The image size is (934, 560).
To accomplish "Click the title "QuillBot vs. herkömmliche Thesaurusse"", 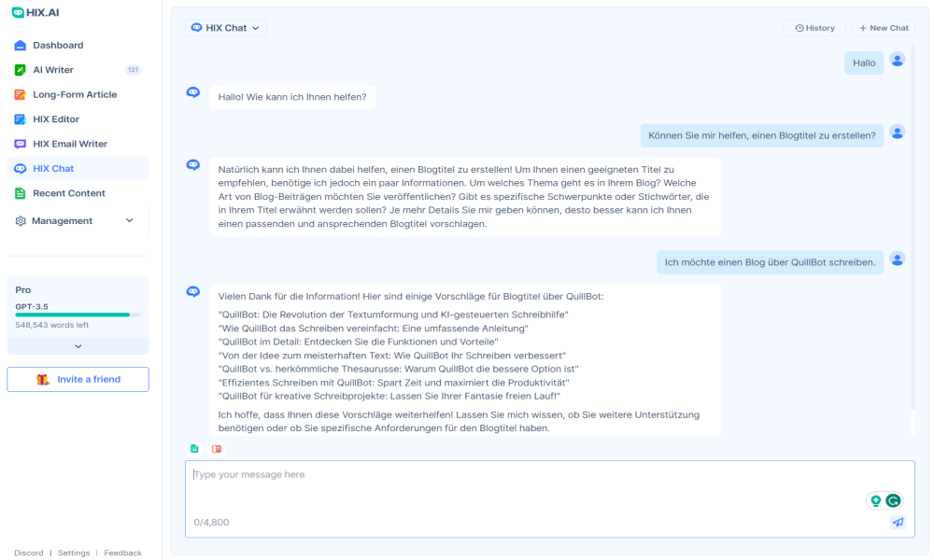I will coord(399,369).
